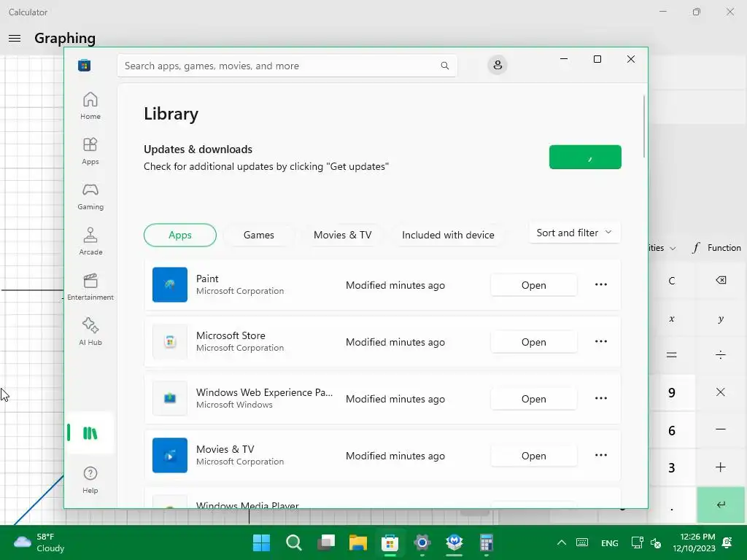The width and height of the screenshot is (747, 560).
Task: Click the Calculator enter arrow key
Action: tap(721, 505)
